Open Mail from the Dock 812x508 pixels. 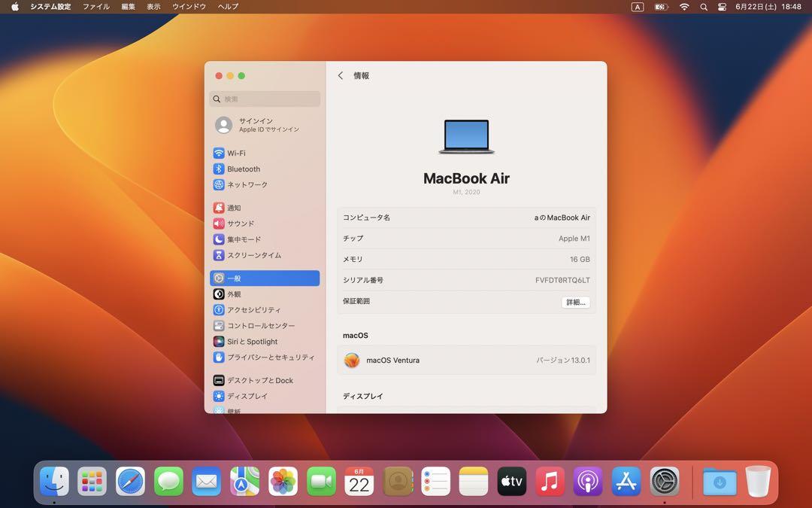click(207, 482)
